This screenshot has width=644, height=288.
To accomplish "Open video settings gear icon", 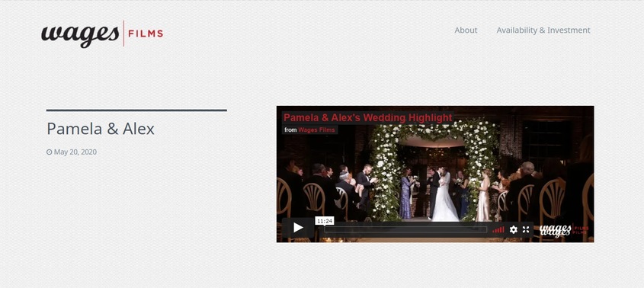I will point(514,229).
